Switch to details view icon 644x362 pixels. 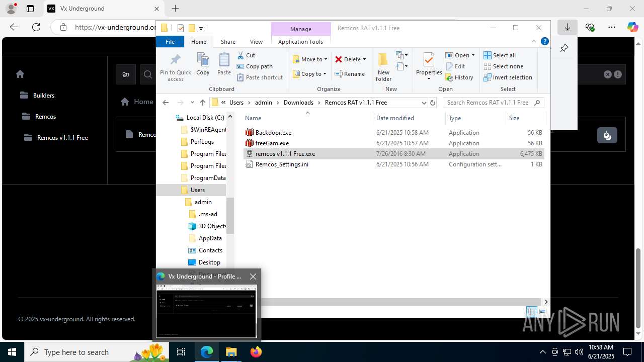532,312
